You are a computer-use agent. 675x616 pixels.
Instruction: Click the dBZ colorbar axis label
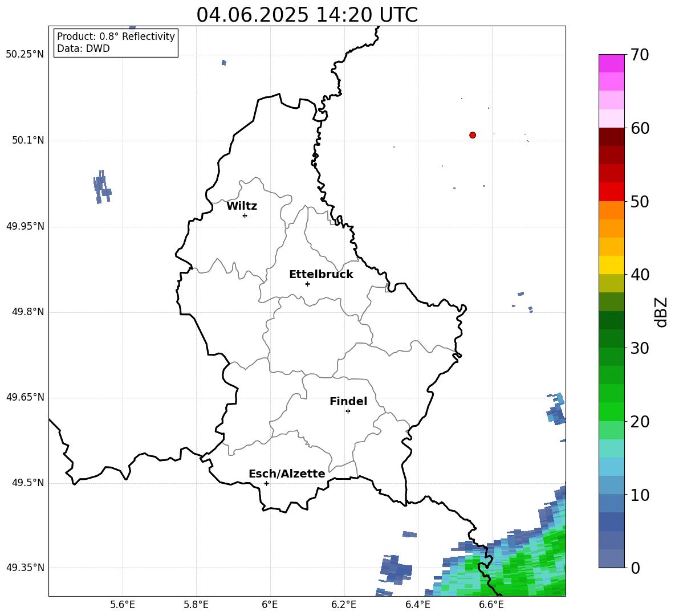tap(661, 312)
